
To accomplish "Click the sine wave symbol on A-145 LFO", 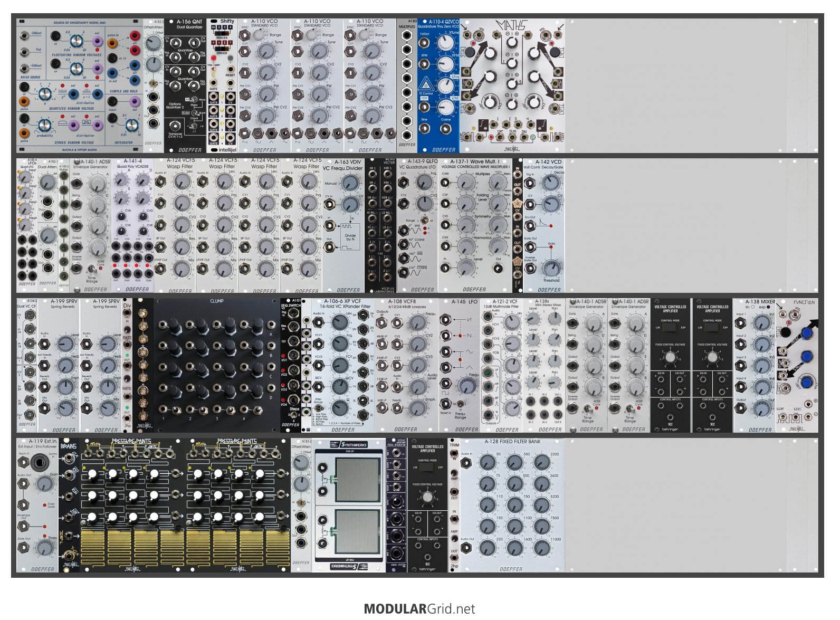I will pyautogui.click(x=469, y=351).
